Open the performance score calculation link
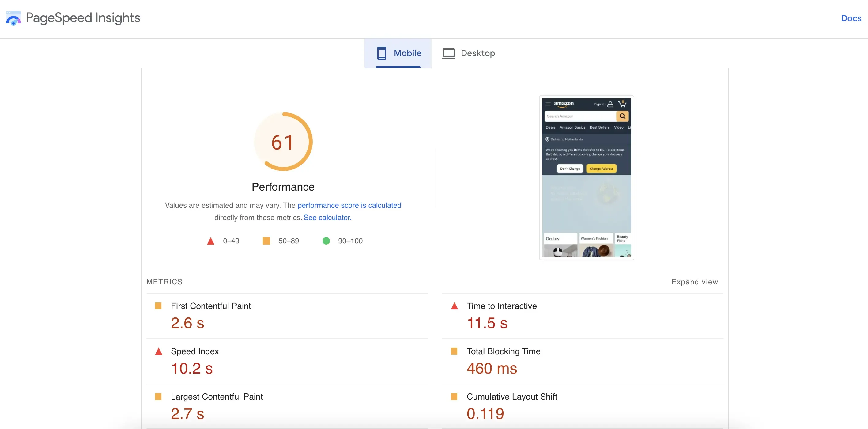This screenshot has height=429, width=868. pyautogui.click(x=349, y=205)
